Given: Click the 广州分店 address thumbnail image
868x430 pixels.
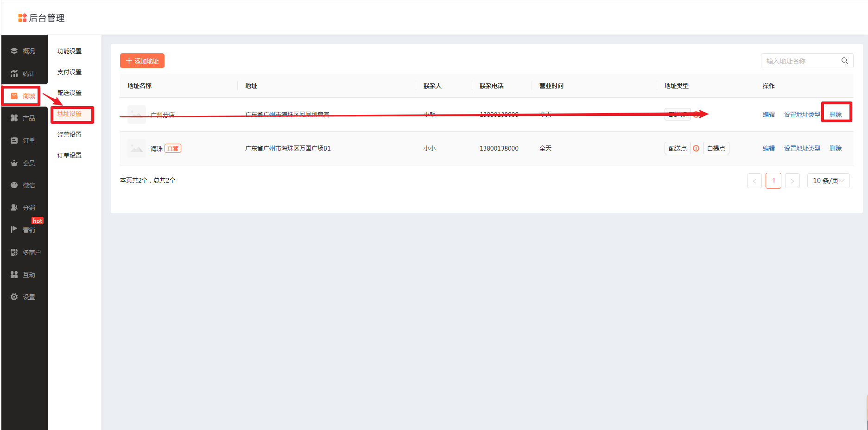Looking at the screenshot, I should point(137,114).
